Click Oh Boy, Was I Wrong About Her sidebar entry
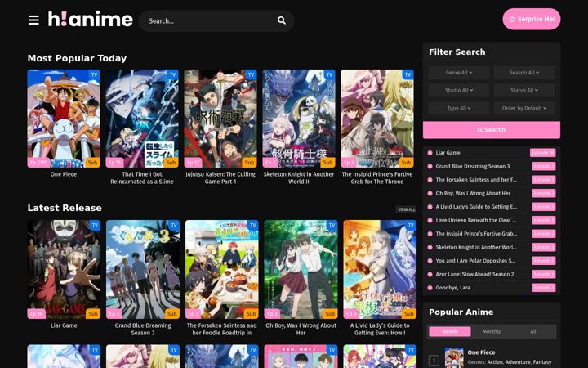Image resolution: width=588 pixels, height=368 pixels. (473, 193)
